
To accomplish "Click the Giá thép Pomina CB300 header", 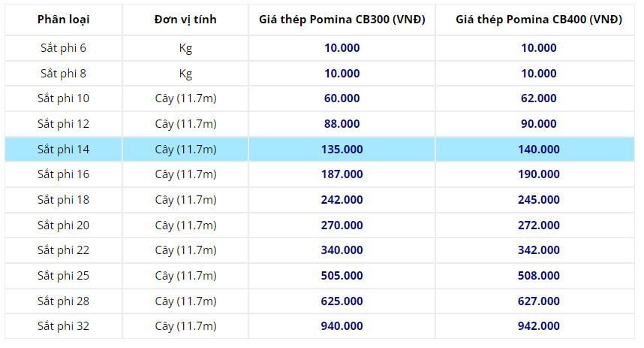I will [342, 20].
